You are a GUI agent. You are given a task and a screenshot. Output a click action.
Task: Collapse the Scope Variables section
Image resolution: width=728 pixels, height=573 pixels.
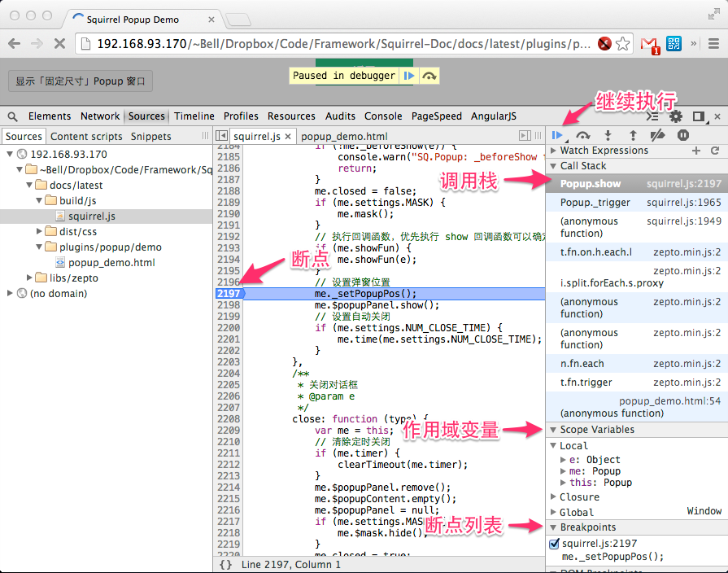click(x=553, y=430)
